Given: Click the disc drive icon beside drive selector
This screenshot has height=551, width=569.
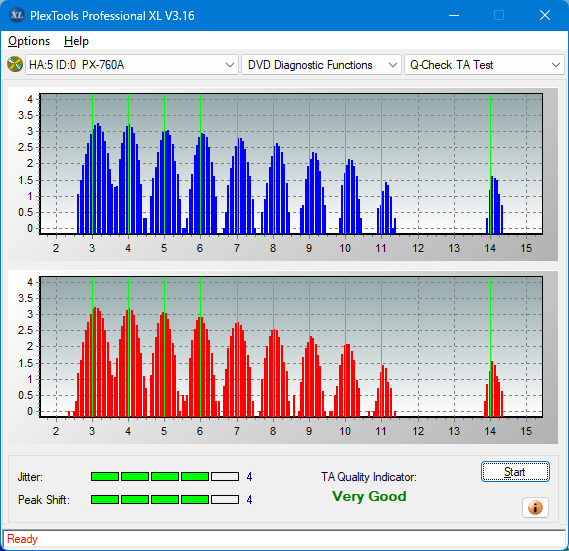Looking at the screenshot, I should tap(15, 65).
